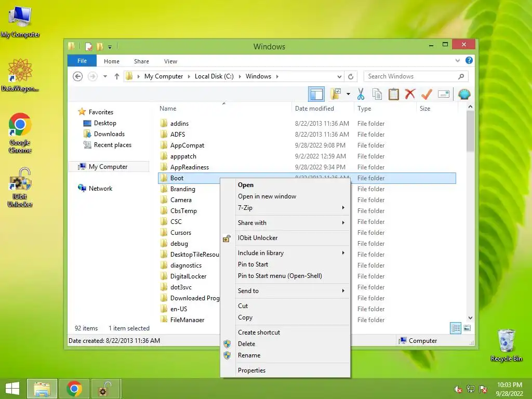Open IObit Unlocker from taskbar
The height and width of the screenshot is (399, 532).
(x=105, y=389)
